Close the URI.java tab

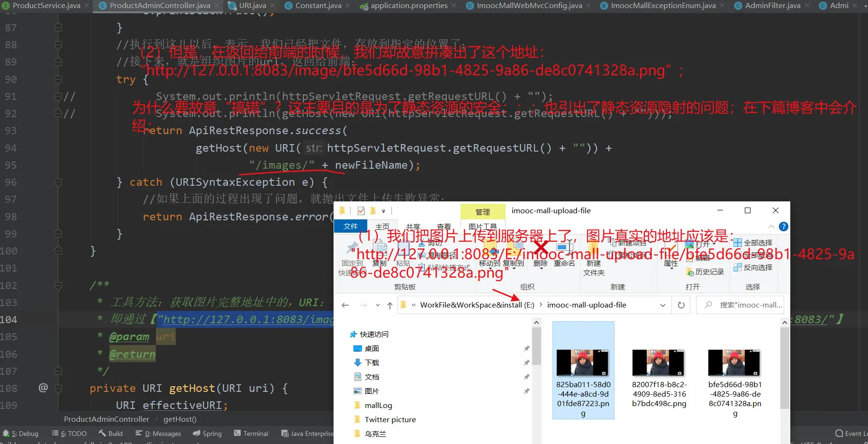(x=273, y=6)
